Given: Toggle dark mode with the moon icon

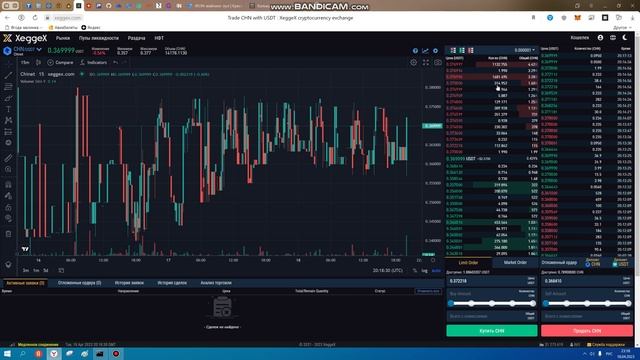Looking at the screenshot, I should click(625, 38).
